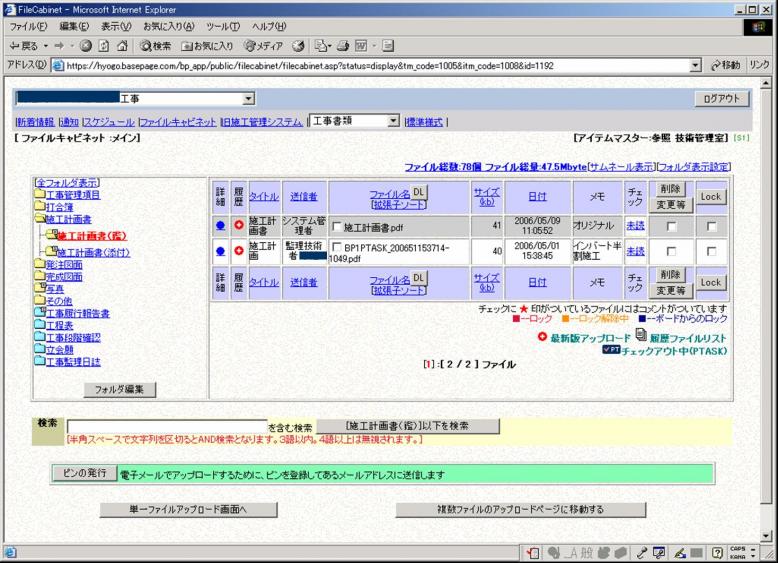Click the スケジュール navigation link
778x563 pixels.
111,122
